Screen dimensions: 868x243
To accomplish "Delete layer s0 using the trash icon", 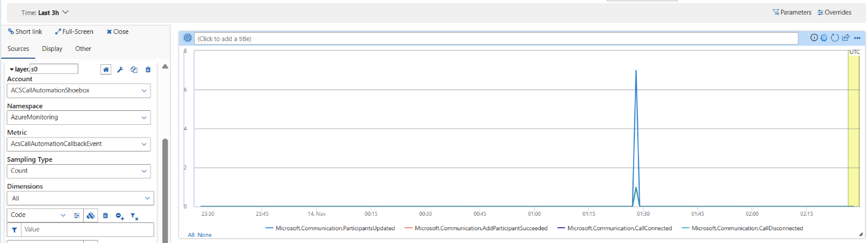I will [x=148, y=70].
